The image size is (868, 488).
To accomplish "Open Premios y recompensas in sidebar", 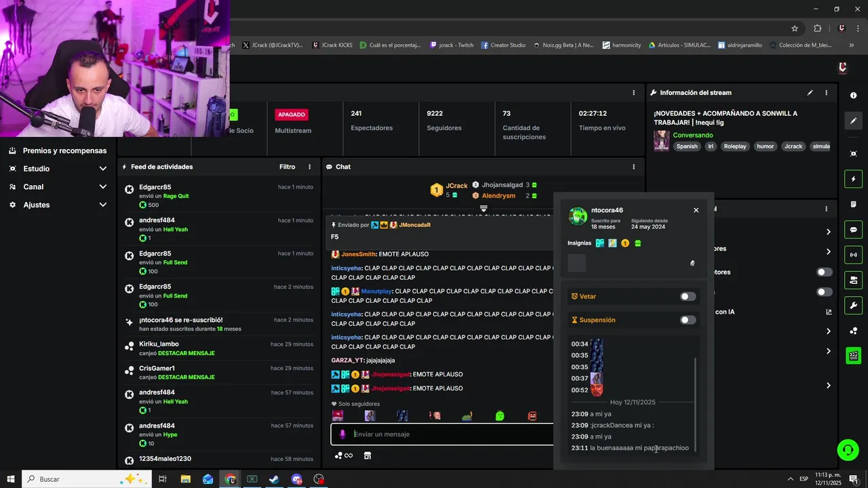I will coord(58,150).
